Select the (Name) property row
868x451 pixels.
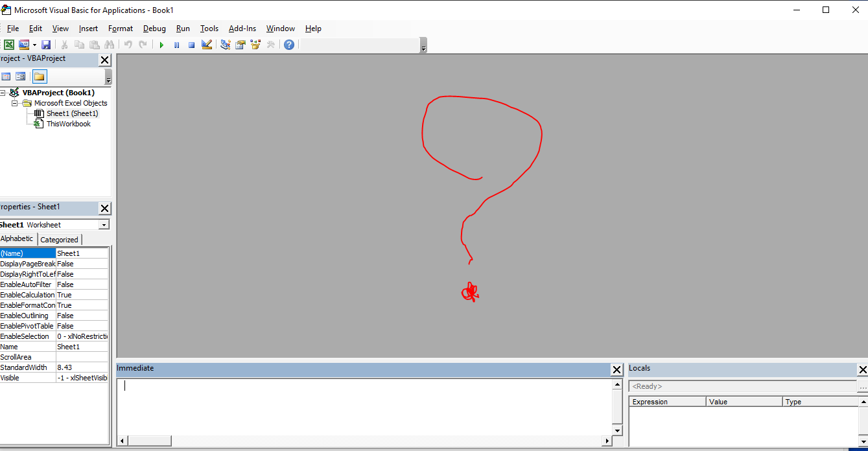[x=54, y=253]
